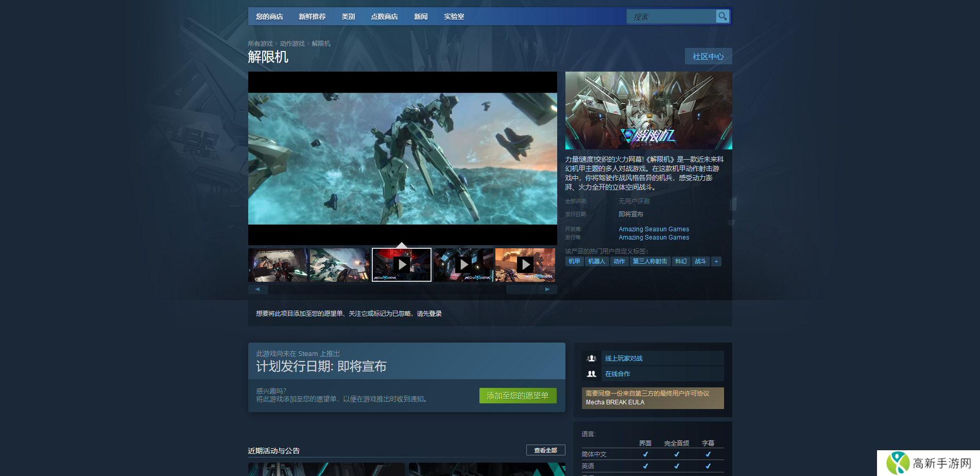Go to the 点数商店 tab
980x476 pixels.
point(384,16)
